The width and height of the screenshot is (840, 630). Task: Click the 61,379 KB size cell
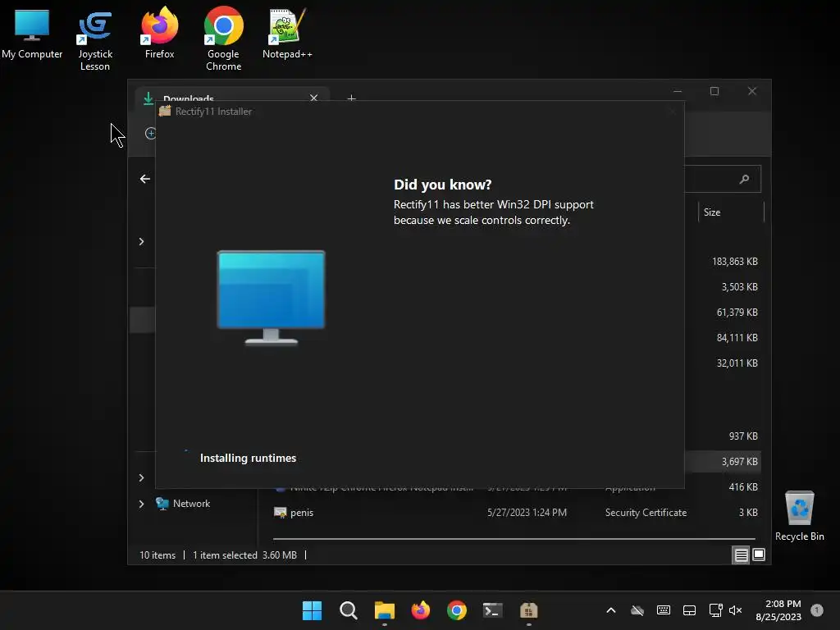(737, 313)
